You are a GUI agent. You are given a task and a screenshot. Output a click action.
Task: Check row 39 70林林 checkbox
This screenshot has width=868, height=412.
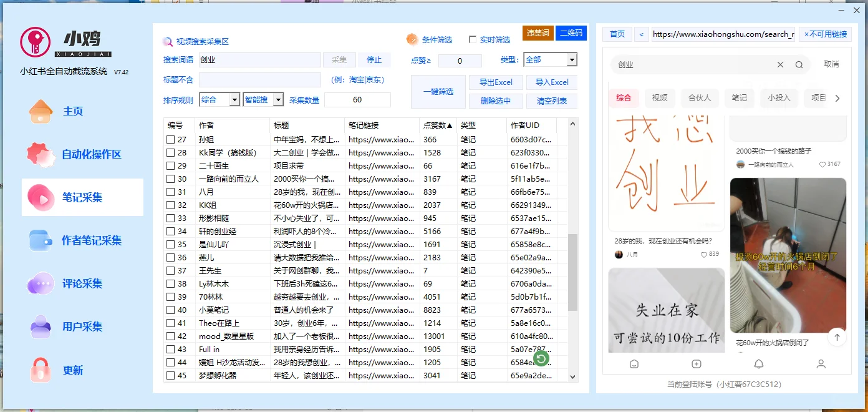171,297
